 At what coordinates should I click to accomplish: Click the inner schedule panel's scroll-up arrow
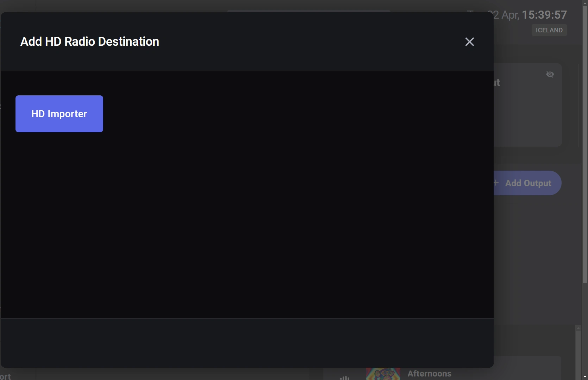[578, 328]
